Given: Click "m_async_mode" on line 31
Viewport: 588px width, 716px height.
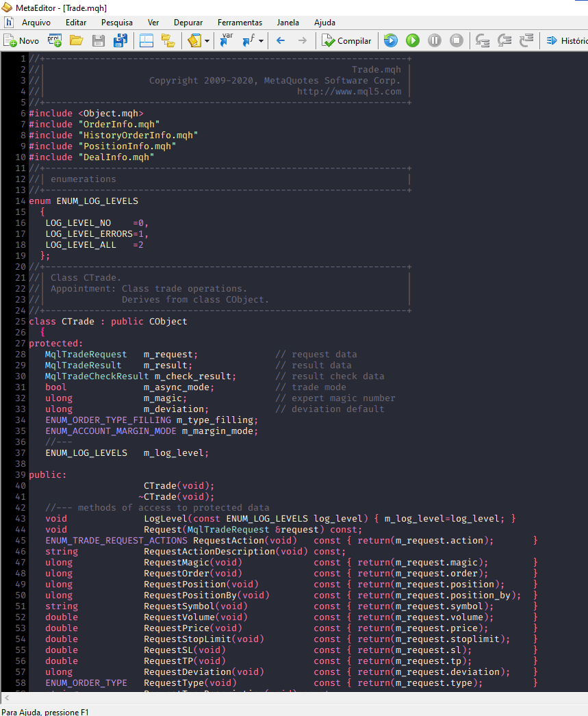Looking at the screenshot, I should [177, 387].
